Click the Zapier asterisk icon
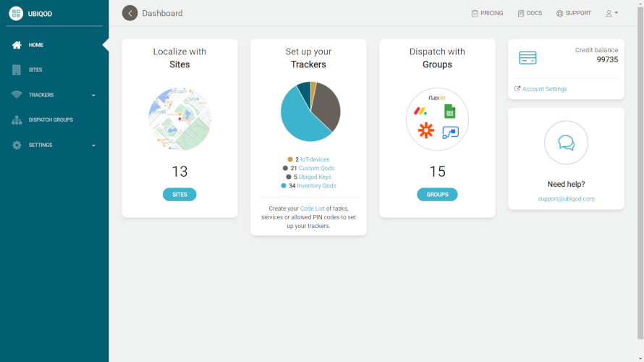Image resolution: width=644 pixels, height=362 pixels. click(x=426, y=130)
